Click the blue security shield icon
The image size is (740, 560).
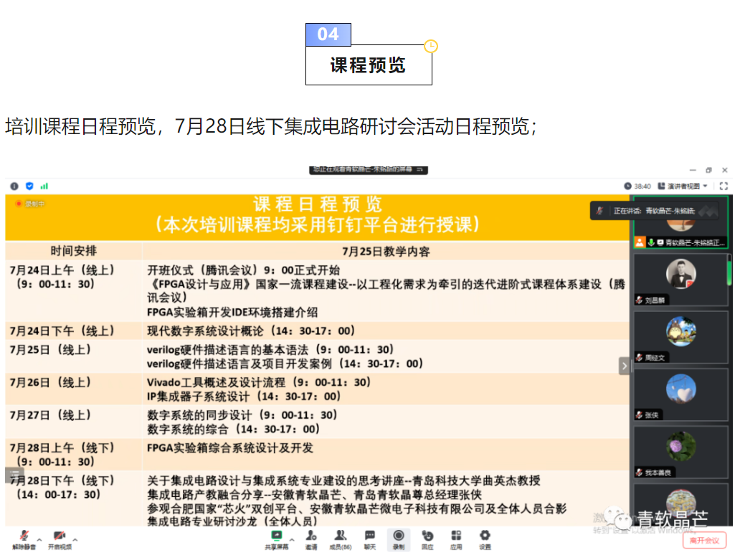pos(29,186)
